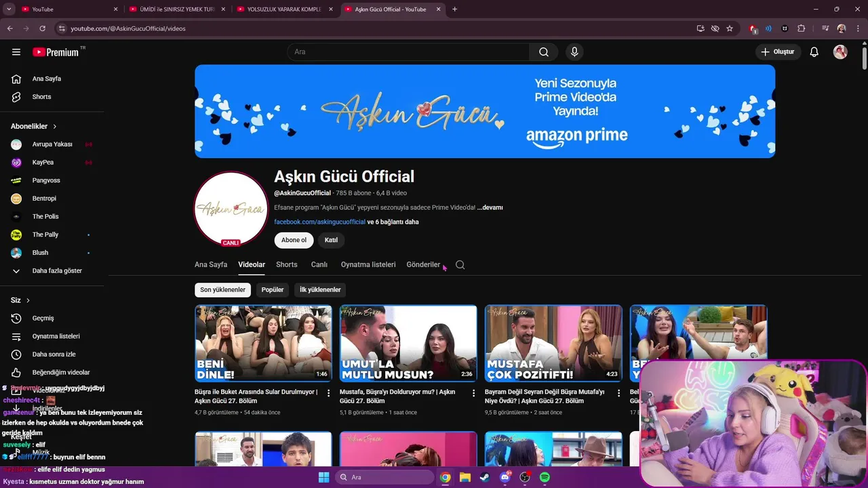The height and width of the screenshot is (488, 868).
Task: Open File Explorer from taskbar
Action: pos(465,477)
